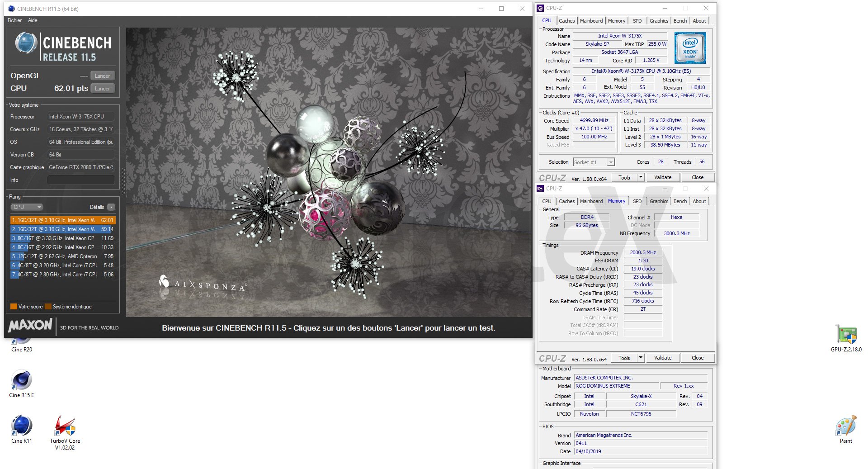The image size is (868, 469).
Task: Click the Intel Xeon logo in CPU-Z
Action: pyautogui.click(x=690, y=48)
